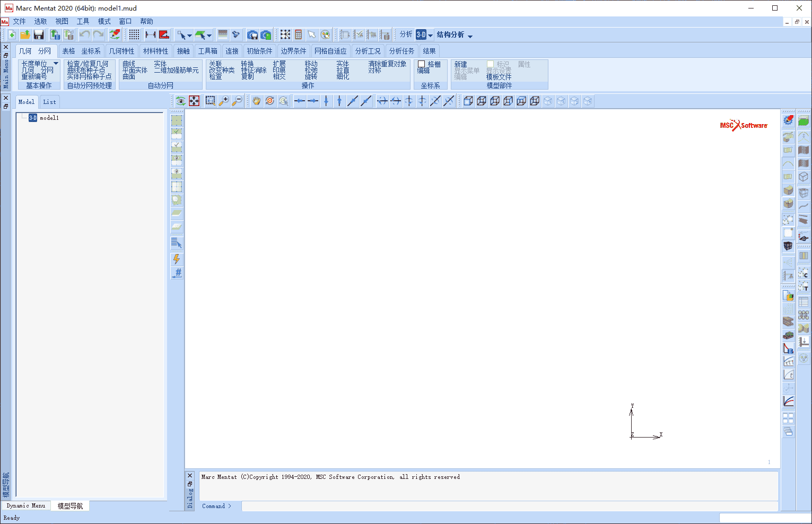Enable the 格栅 grid checkbox
Screen dimensions: 812x524
point(422,64)
